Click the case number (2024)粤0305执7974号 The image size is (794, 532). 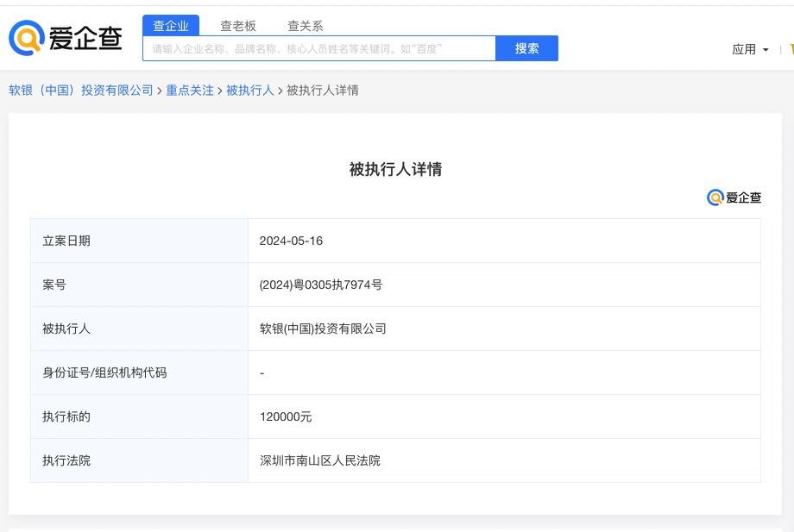(x=321, y=285)
